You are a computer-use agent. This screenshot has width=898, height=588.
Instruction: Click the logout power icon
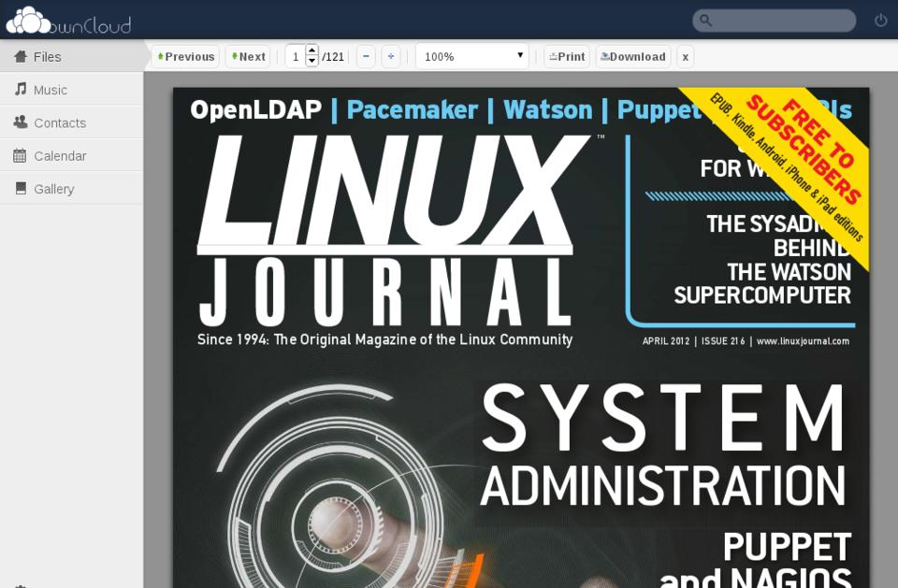pos(881,21)
